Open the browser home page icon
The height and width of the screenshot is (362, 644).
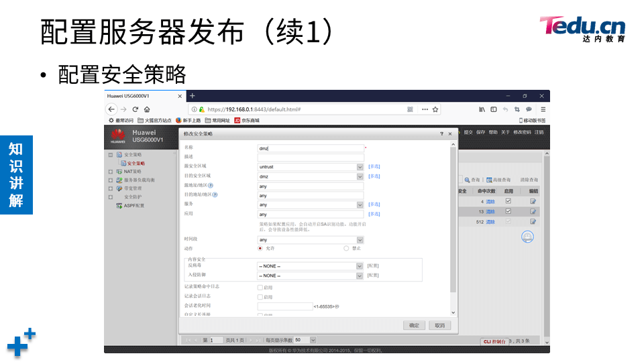[147, 109]
